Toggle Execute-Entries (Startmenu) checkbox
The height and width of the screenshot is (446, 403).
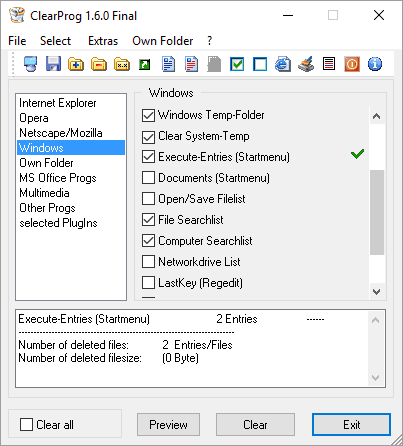coord(148,157)
